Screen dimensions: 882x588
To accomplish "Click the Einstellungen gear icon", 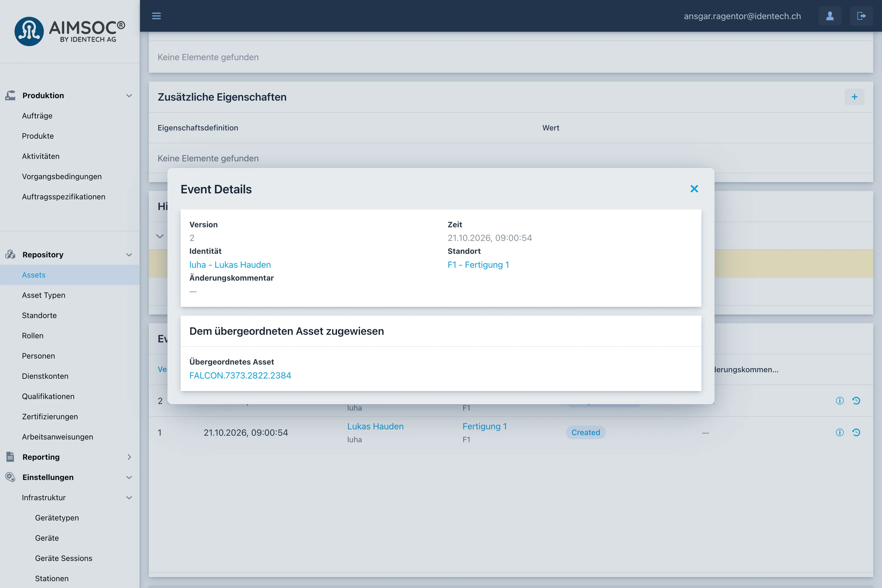I will click(10, 477).
